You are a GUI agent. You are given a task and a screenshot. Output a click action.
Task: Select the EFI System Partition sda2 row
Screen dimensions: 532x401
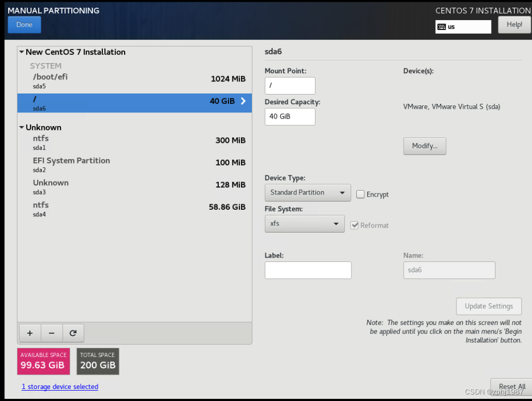135,165
